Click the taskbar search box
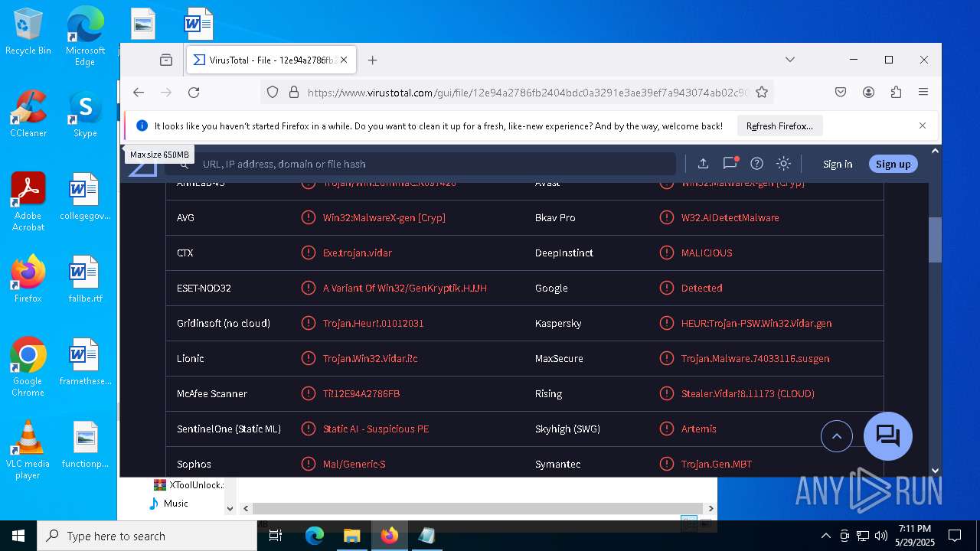The width and height of the screenshot is (980, 551). 147,536
